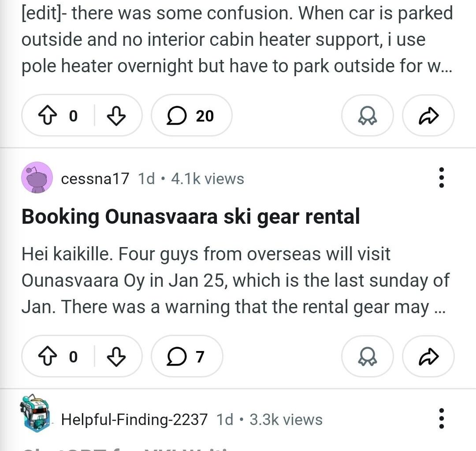This screenshot has height=451, width=476.
Task: Open the 20 comments on heater post
Action: [191, 116]
